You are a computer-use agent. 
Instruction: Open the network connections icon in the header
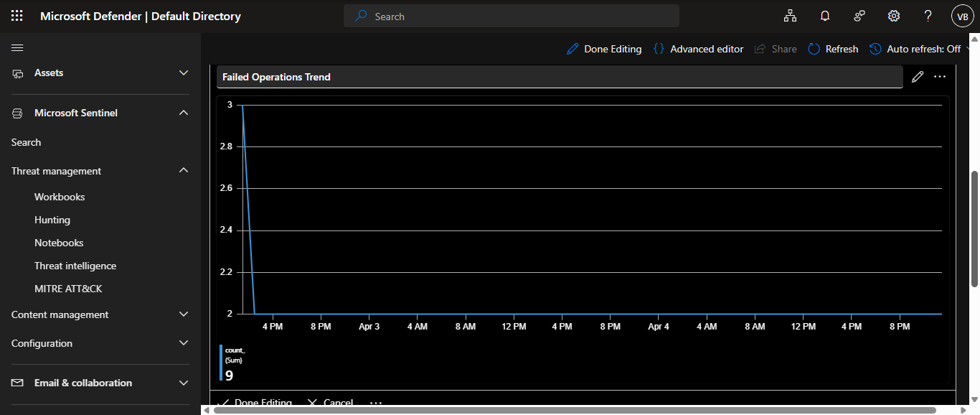790,16
